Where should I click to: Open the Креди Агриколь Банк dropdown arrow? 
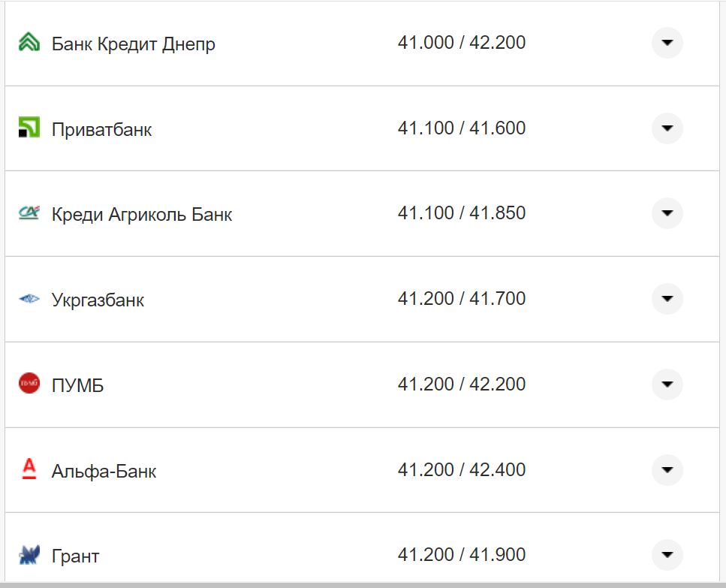click(x=667, y=214)
